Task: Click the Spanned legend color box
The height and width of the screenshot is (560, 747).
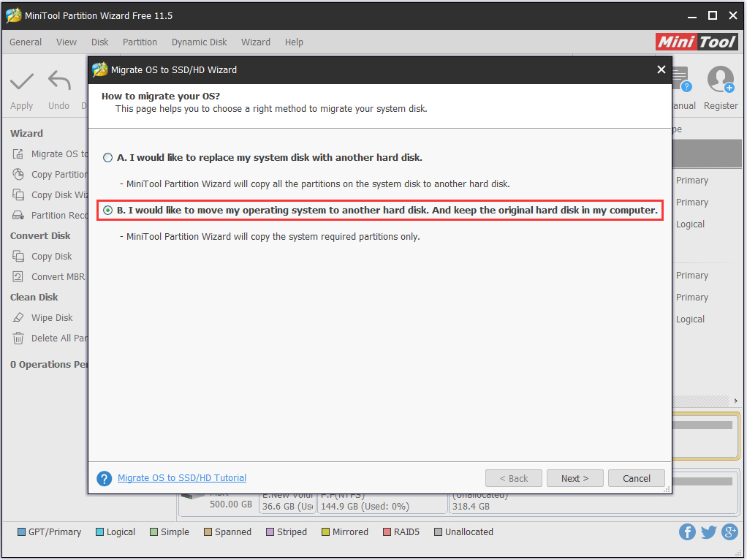Action: (208, 532)
